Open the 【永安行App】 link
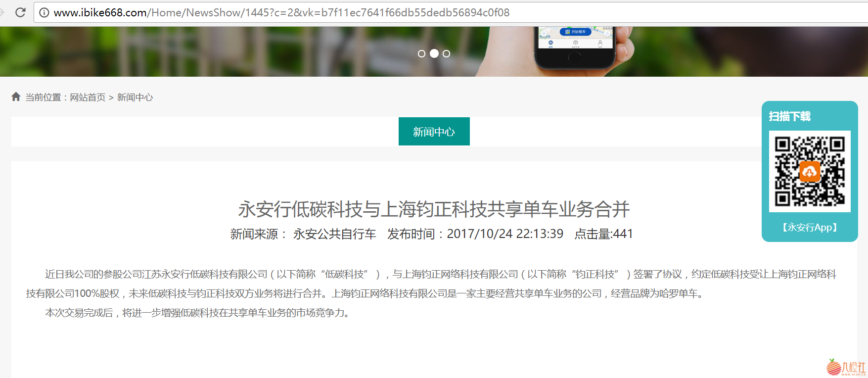Screen dimensions: 868x378 (809, 228)
